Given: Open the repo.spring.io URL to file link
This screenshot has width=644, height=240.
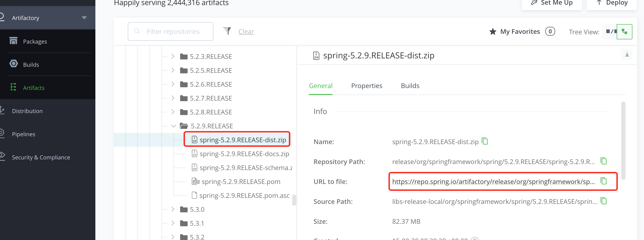Looking at the screenshot, I should (493, 182).
